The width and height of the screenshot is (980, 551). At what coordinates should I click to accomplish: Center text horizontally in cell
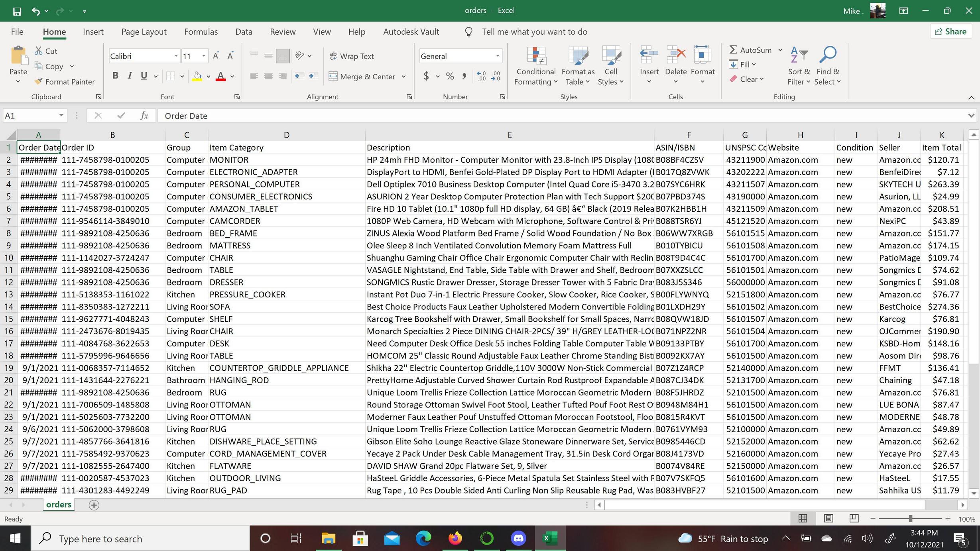point(268,76)
